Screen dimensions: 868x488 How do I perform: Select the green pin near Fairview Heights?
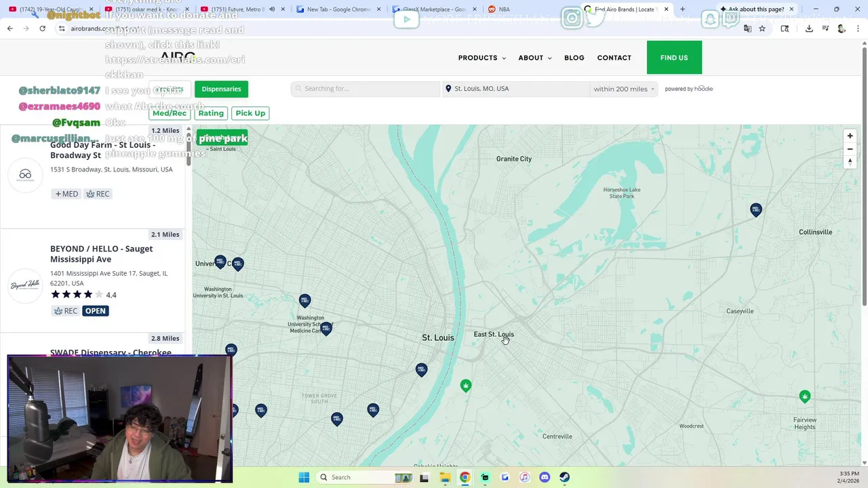pyautogui.click(x=805, y=396)
